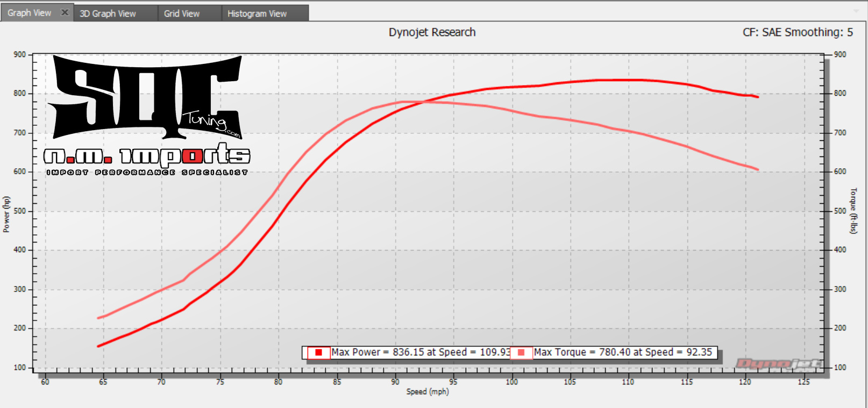Click the Dynojet Research chart title
This screenshot has width=868, height=408.
[432, 32]
